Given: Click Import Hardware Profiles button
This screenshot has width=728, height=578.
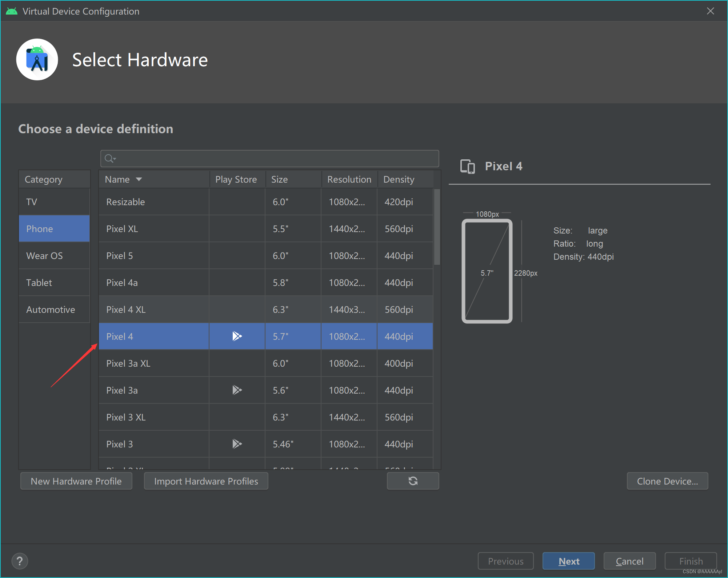Looking at the screenshot, I should click(x=206, y=481).
